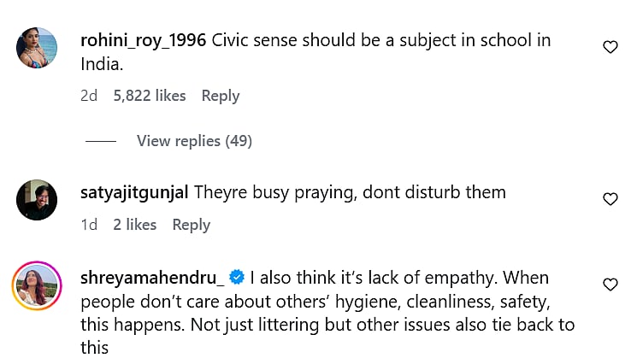This screenshot has height=364, width=631.
Task: Reply to the Civic sense comment
Action: 220,96
